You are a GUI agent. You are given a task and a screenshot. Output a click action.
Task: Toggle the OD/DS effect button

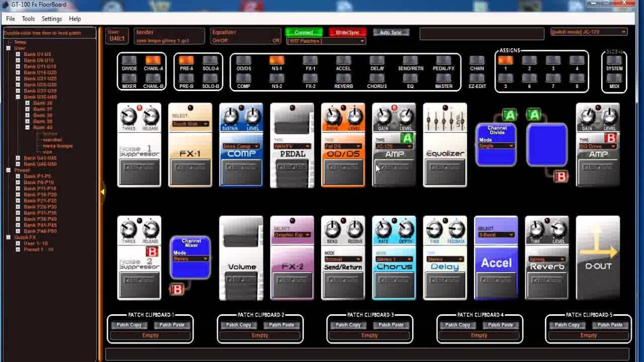244,60
